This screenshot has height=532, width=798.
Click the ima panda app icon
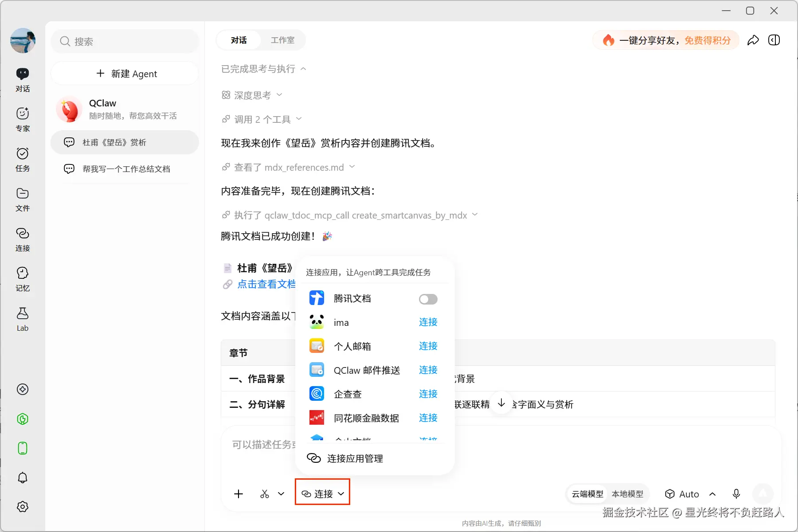coord(317,322)
